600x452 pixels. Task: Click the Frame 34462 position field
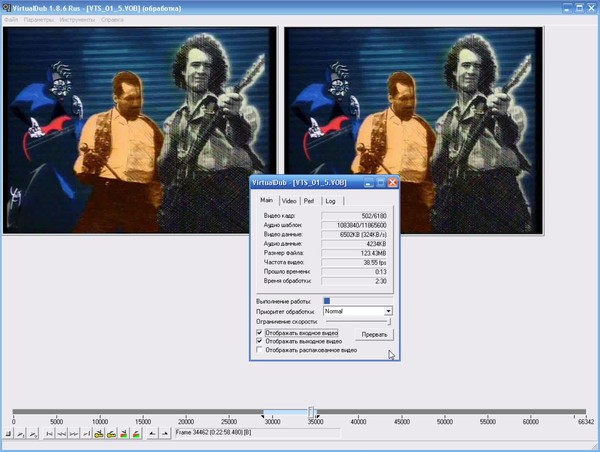coord(257,433)
